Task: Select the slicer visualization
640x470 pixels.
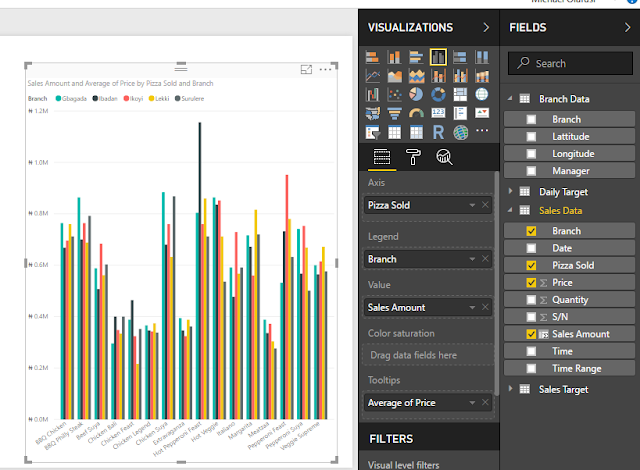Action: 372,133
